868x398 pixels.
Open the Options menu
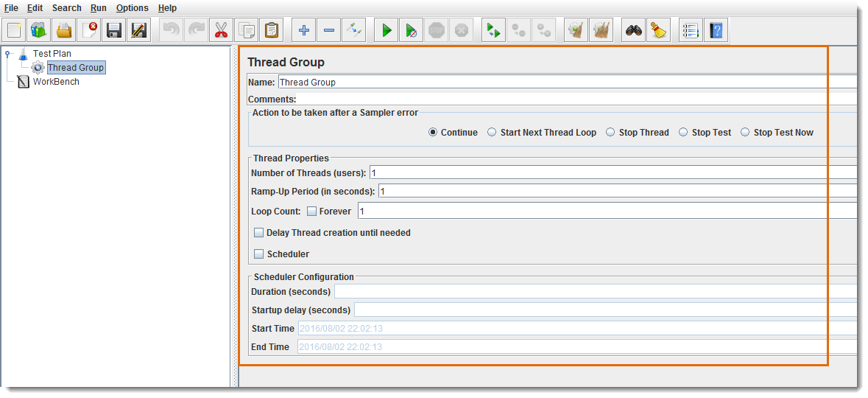tap(132, 8)
